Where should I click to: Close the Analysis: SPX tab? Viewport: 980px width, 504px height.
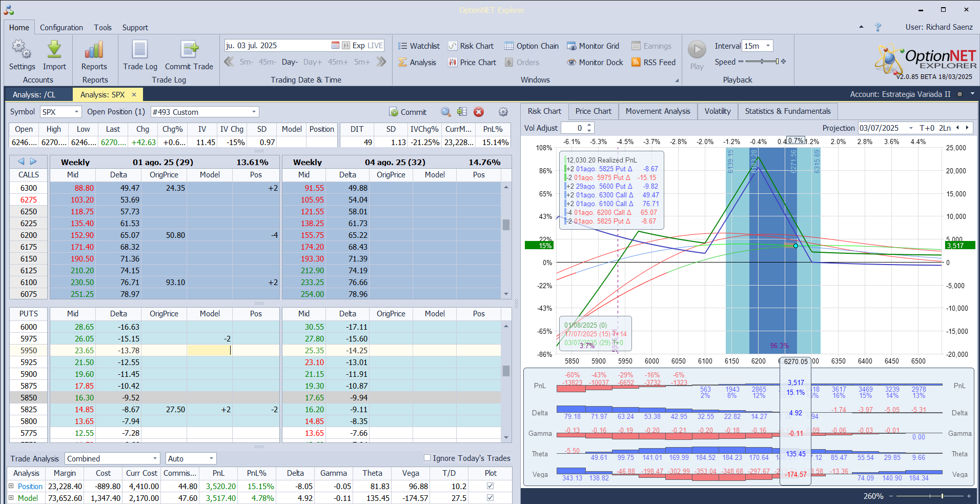click(x=134, y=95)
